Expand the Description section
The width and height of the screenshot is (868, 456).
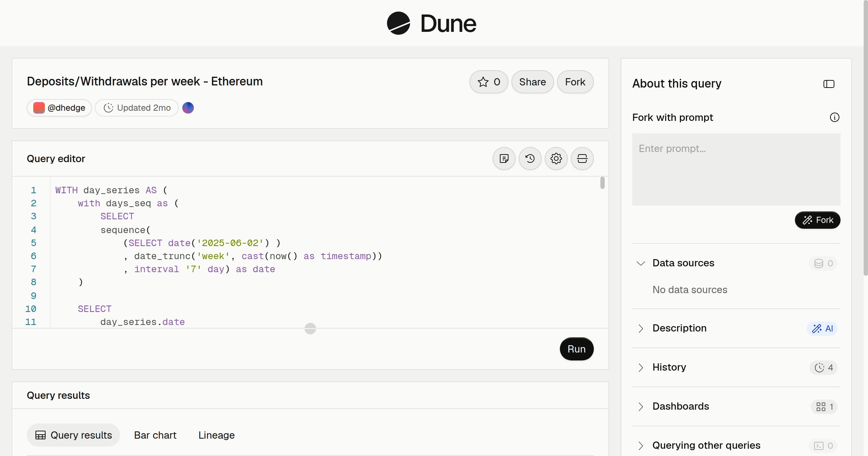tap(641, 328)
